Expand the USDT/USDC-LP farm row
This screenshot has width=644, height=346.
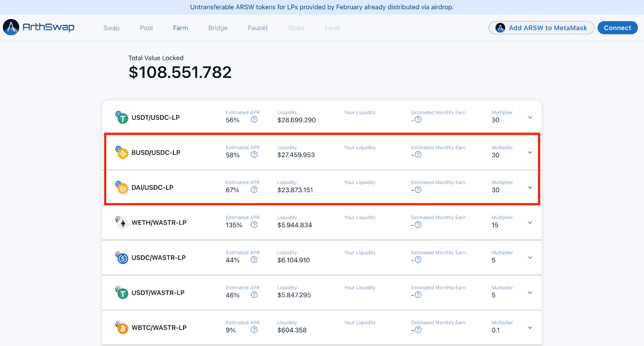pos(530,118)
